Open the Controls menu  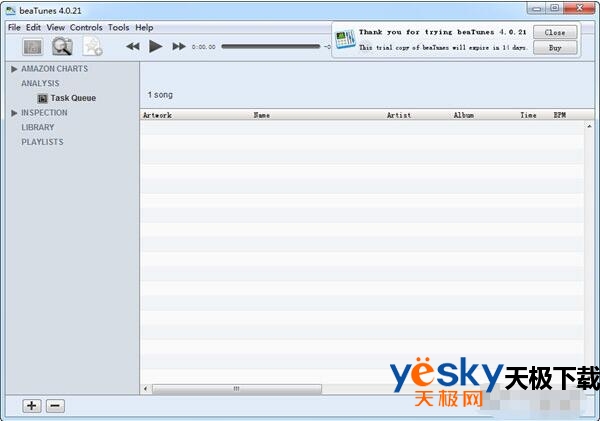click(86, 27)
